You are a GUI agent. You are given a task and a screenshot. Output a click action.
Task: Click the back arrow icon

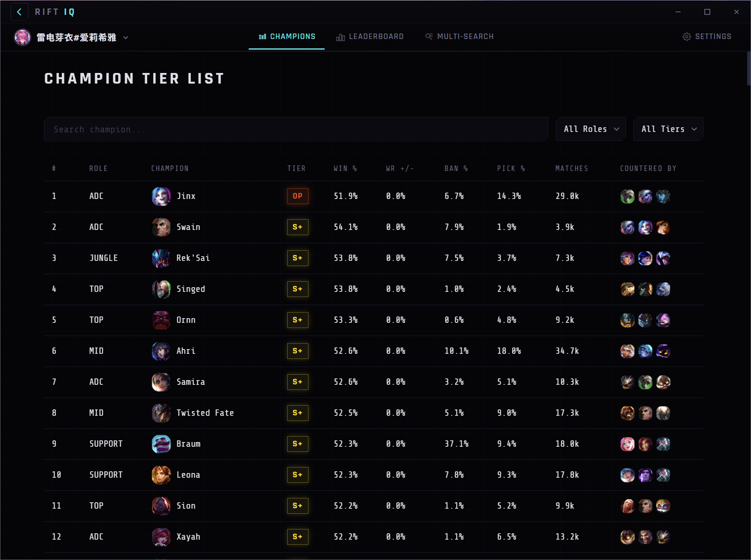[19, 12]
